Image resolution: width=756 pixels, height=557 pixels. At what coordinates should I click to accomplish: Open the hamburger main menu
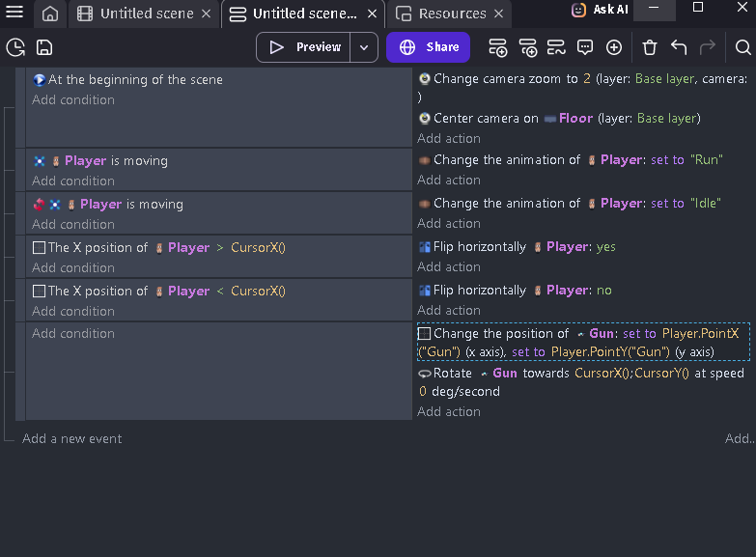tap(14, 14)
